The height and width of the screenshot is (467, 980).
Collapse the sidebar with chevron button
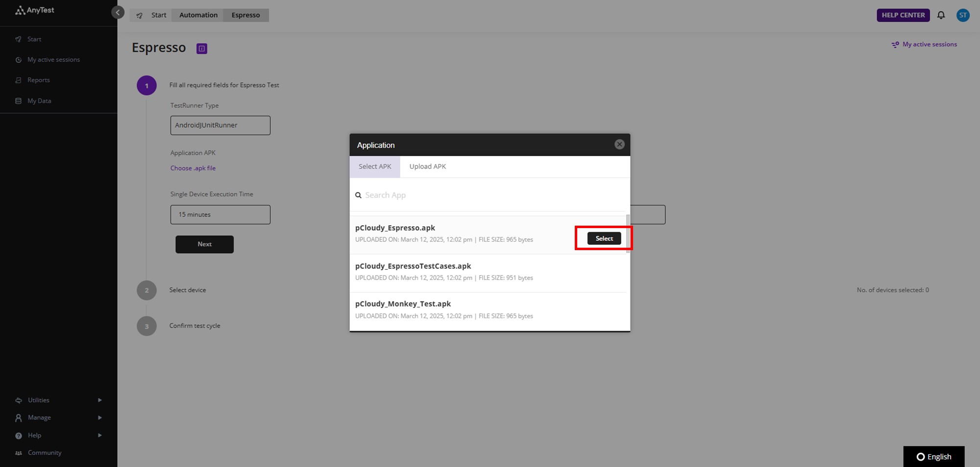[x=118, y=12]
